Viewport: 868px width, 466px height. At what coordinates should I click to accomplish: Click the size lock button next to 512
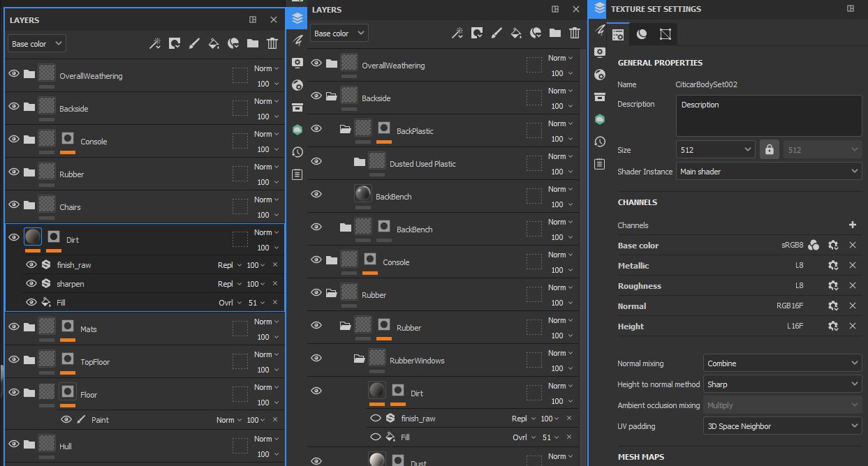(769, 150)
